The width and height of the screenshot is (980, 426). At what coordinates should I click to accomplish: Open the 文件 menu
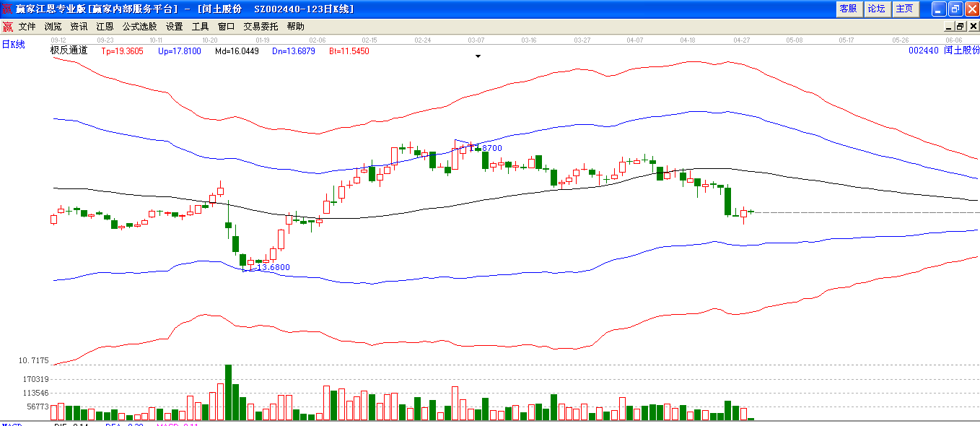[x=27, y=26]
